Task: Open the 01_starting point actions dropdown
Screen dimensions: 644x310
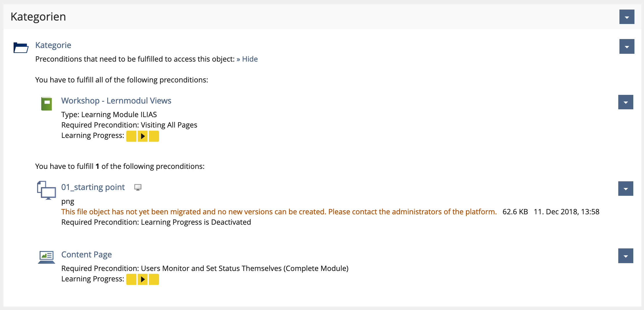Action: pyautogui.click(x=626, y=189)
